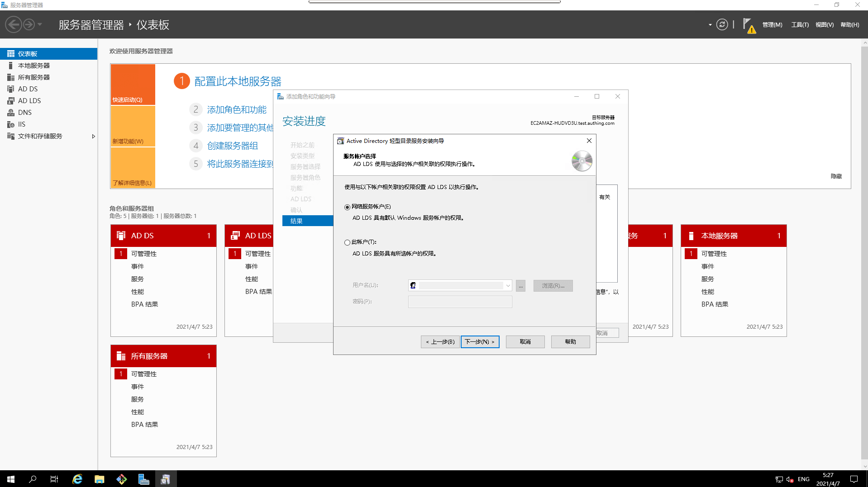Click 下一步(N) to proceed
Viewport: 868px width, 487px height.
coord(480,342)
